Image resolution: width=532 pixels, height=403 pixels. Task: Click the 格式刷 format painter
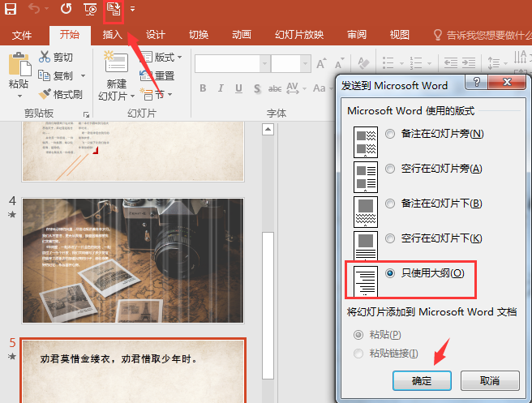[x=60, y=94]
